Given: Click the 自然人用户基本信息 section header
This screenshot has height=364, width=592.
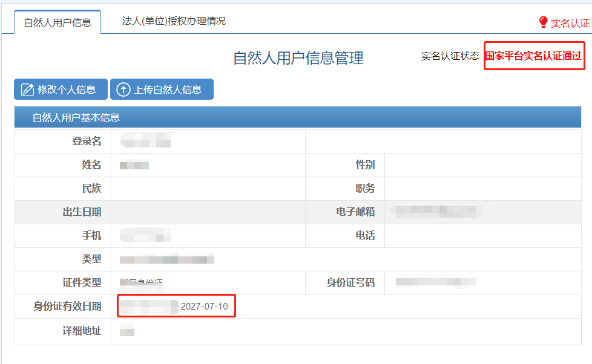Looking at the screenshot, I should (76, 117).
